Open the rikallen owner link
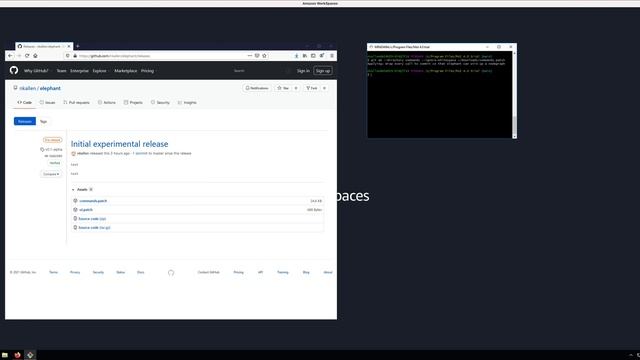The image size is (640, 360). 27,88
